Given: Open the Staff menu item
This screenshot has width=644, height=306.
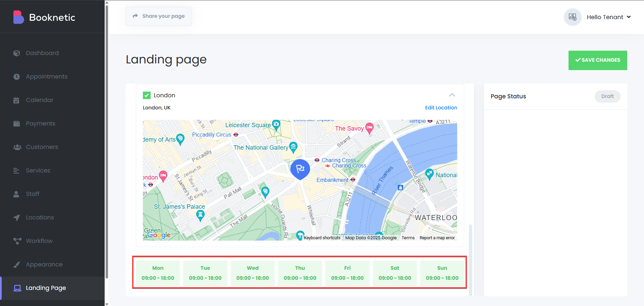Looking at the screenshot, I should [53, 194].
